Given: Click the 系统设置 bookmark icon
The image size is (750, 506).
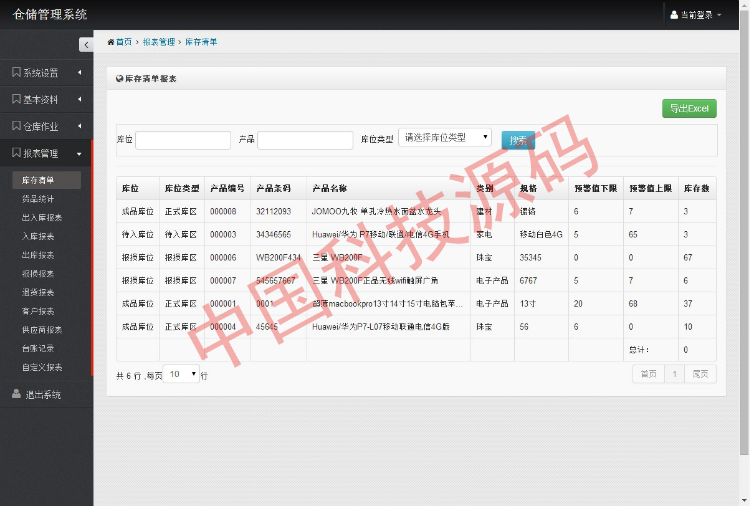Looking at the screenshot, I should click(16, 72).
